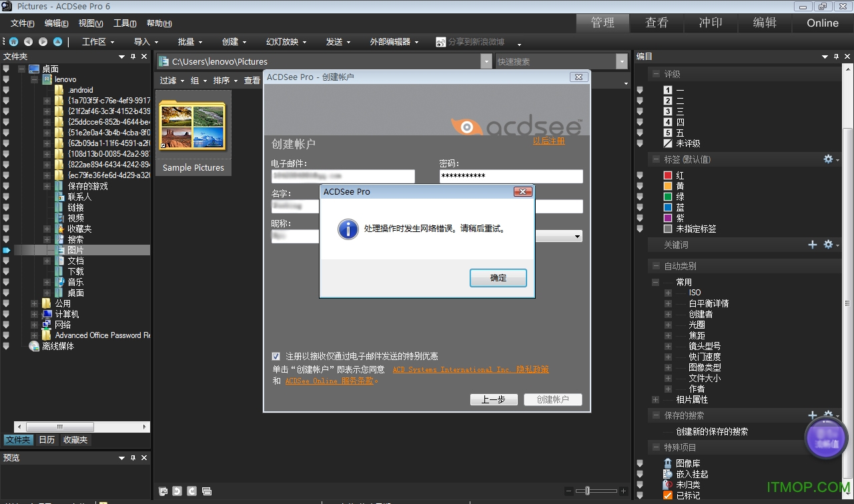The height and width of the screenshot is (504, 854).
Task: Expand the ISO category node
Action: pyautogui.click(x=668, y=293)
